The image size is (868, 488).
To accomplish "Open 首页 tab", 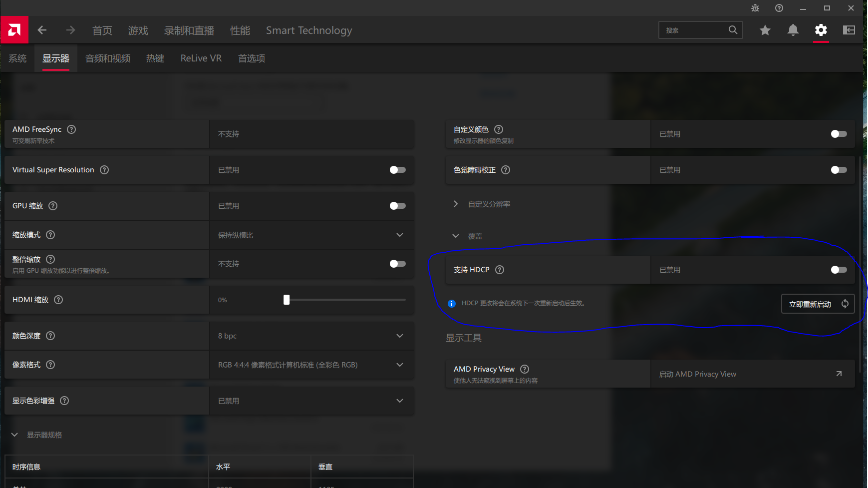I will 102,30.
